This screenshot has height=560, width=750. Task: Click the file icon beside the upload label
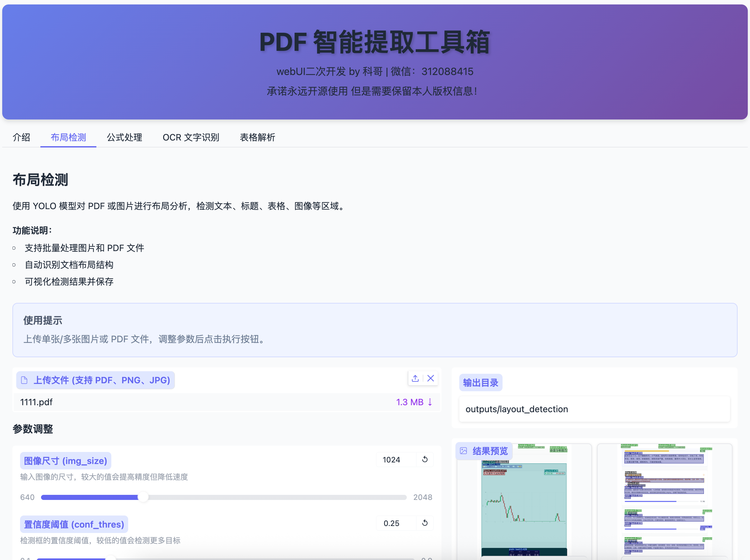click(24, 380)
